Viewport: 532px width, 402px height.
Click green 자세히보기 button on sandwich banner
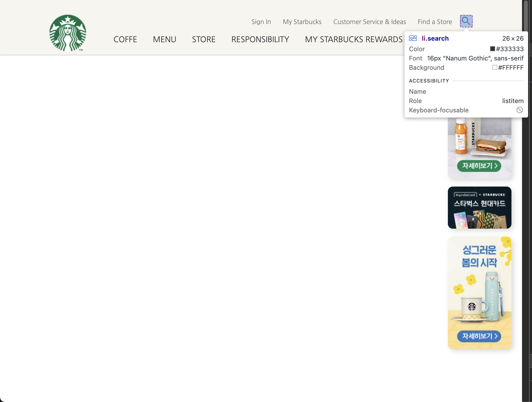[479, 166]
